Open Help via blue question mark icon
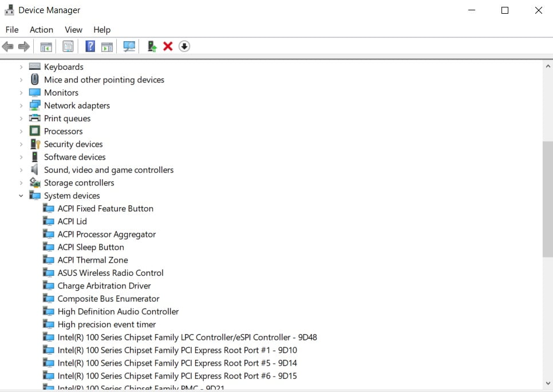 point(90,46)
